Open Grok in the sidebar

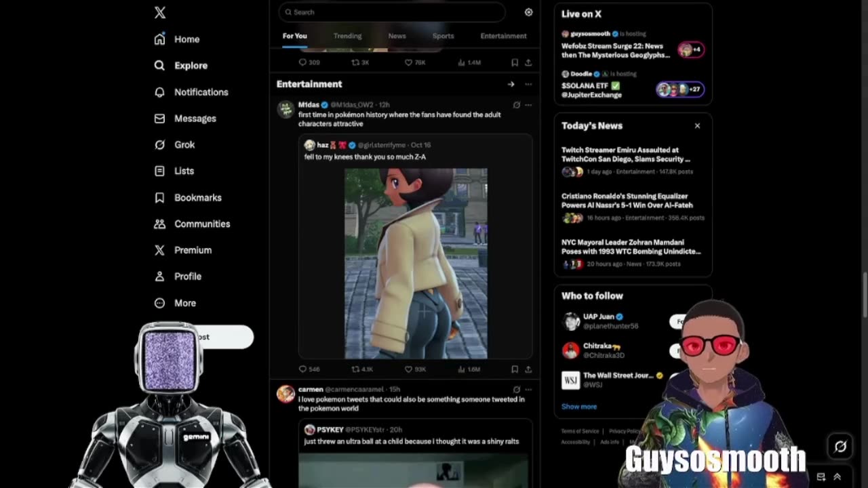[x=175, y=144]
